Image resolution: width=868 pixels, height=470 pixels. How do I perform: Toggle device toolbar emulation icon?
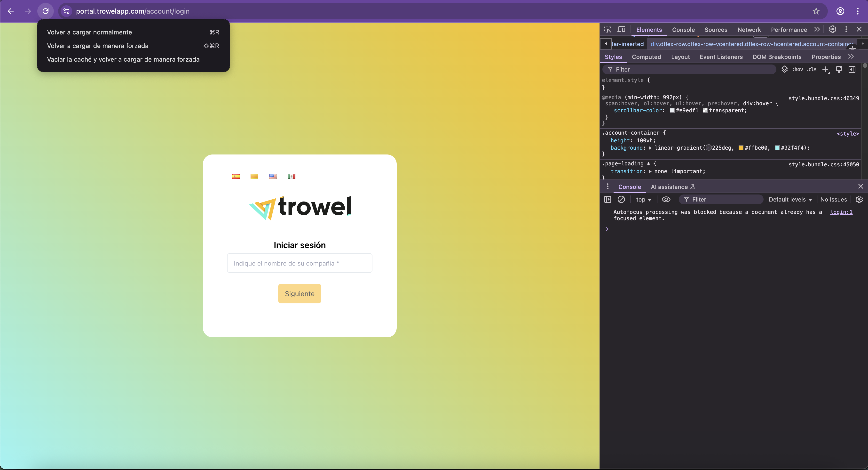pyautogui.click(x=621, y=29)
